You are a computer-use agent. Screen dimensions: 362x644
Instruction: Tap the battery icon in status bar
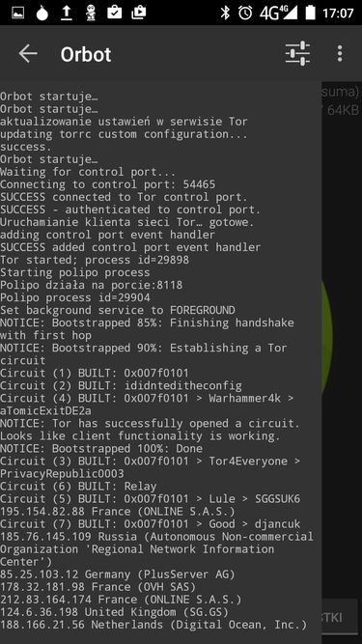pos(311,13)
